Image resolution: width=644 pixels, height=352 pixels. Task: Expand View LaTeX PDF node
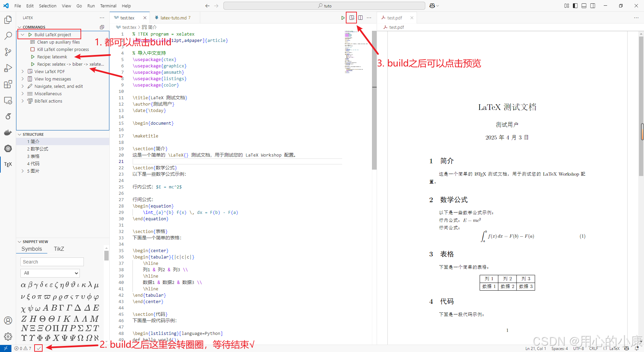coord(22,71)
